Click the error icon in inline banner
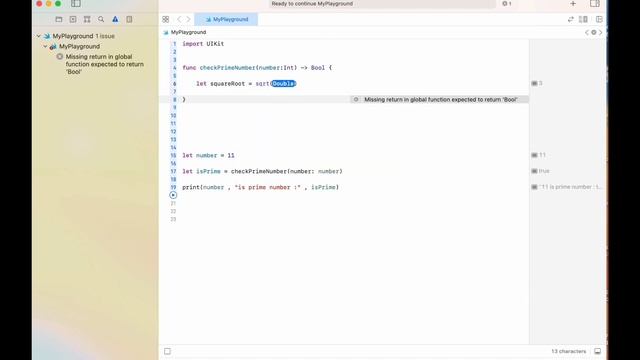The height and width of the screenshot is (360, 640). click(356, 100)
